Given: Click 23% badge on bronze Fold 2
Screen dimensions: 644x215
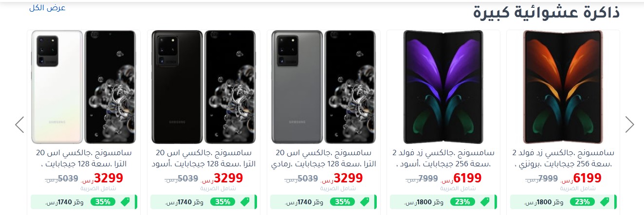Looking at the screenshot, I should 582,201.
